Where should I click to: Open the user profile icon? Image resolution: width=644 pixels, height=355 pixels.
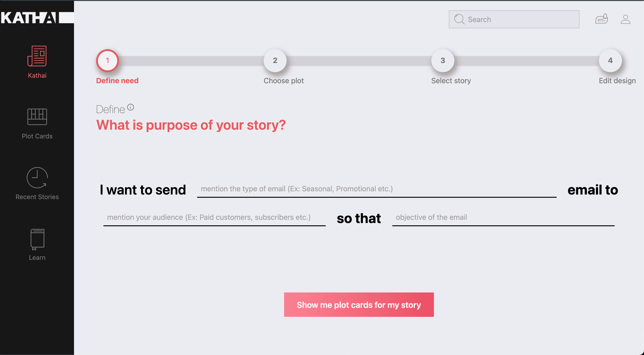tap(625, 19)
